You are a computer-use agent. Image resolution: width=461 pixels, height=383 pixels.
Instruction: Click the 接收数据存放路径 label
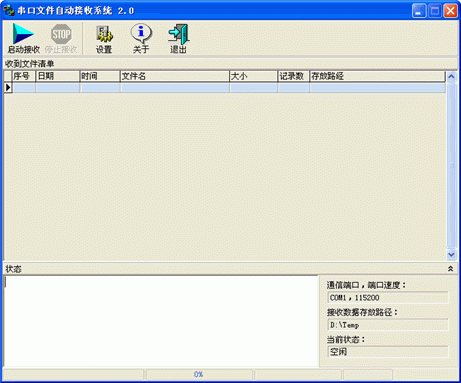tap(362, 312)
